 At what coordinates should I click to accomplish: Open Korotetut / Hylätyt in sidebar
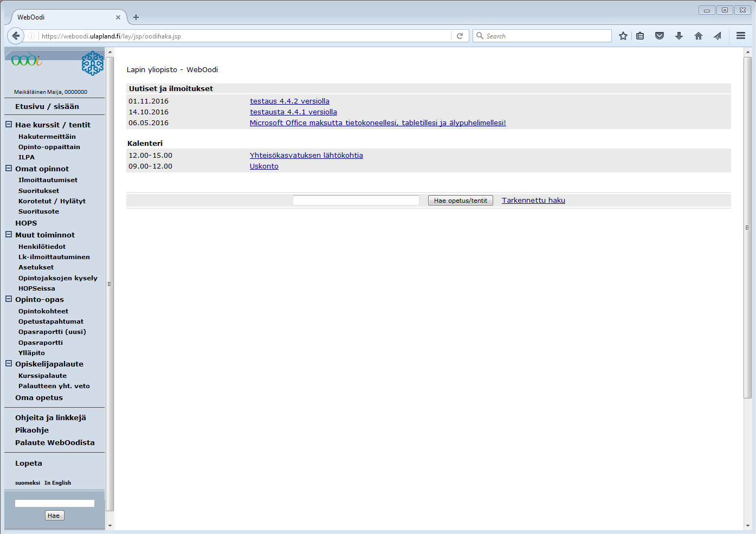[52, 201]
